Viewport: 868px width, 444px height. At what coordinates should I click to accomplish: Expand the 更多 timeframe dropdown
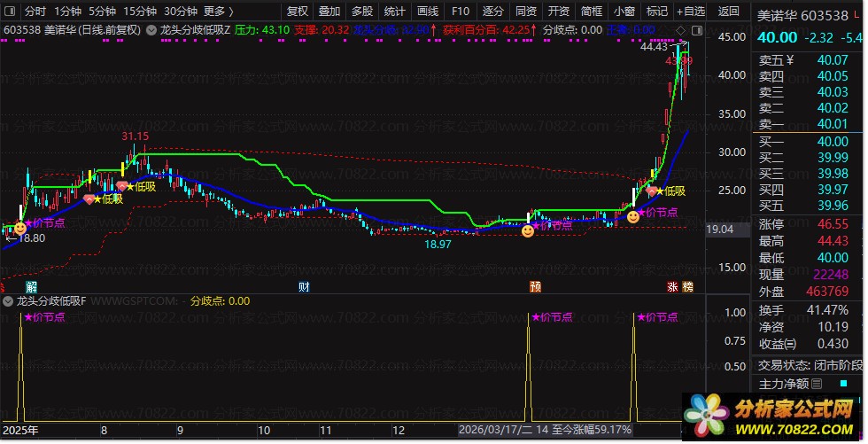[218, 12]
